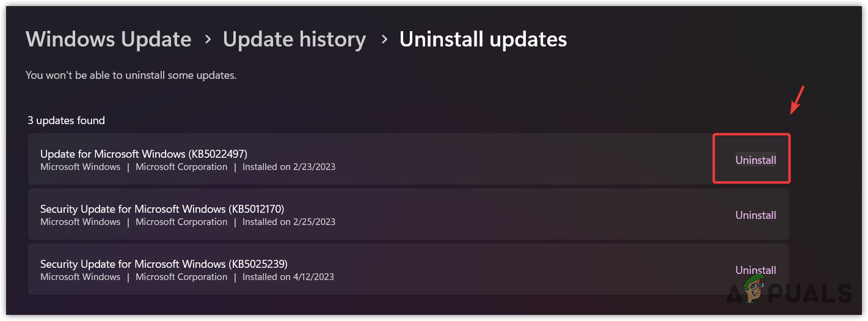Open the Update history breadcrumb

pyautogui.click(x=294, y=40)
